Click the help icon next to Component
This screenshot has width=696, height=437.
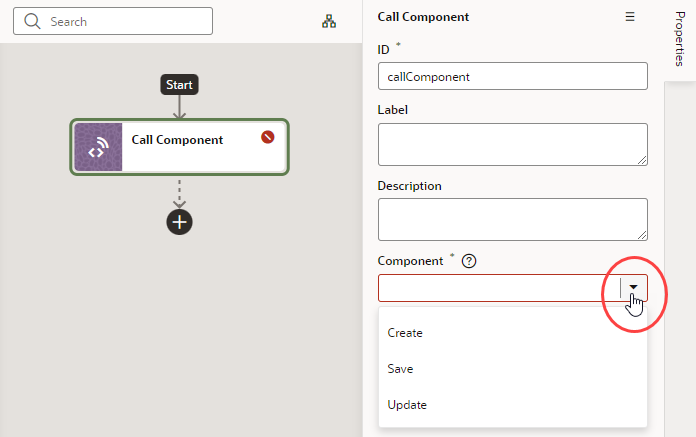(469, 261)
